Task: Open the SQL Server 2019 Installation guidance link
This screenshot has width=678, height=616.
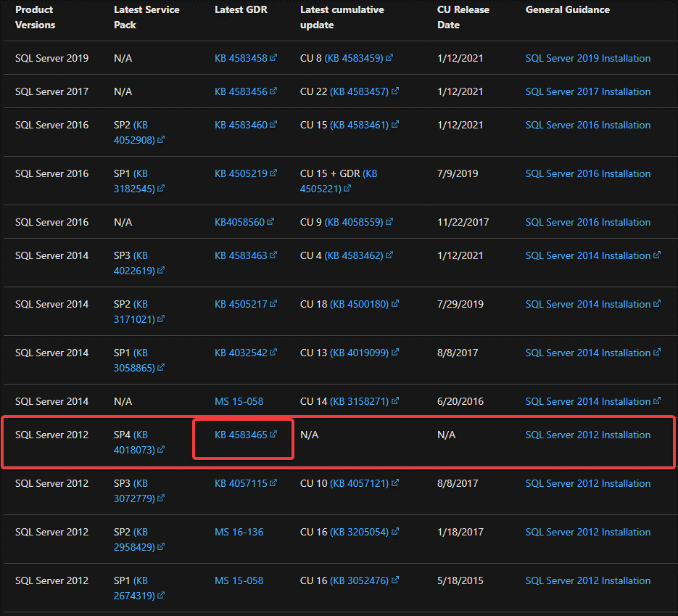Action: [x=587, y=58]
